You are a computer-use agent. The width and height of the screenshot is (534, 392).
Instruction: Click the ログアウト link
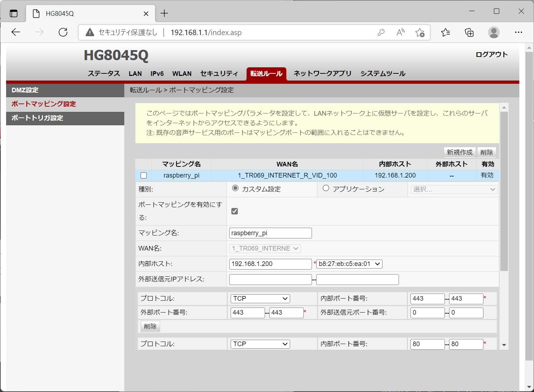pyautogui.click(x=492, y=54)
